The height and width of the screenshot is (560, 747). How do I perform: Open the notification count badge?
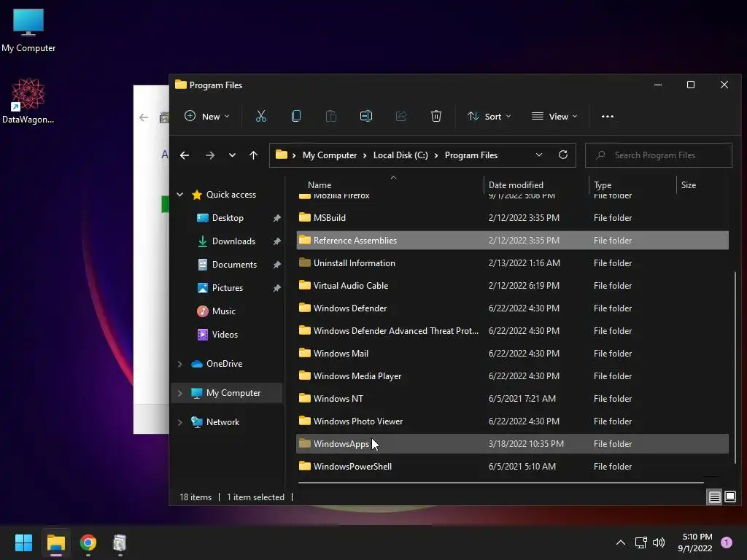(727, 542)
